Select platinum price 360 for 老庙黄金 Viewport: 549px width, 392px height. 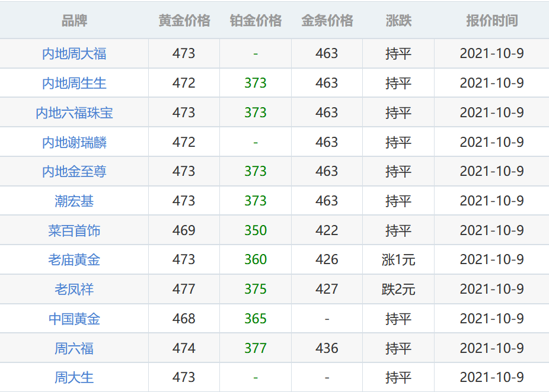point(256,259)
